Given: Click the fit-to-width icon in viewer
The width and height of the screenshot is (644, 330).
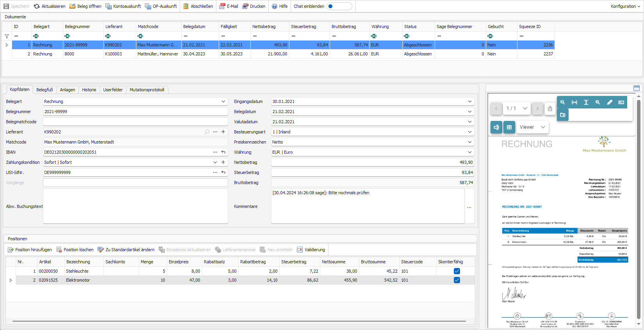Looking at the screenshot, I should tap(574, 102).
